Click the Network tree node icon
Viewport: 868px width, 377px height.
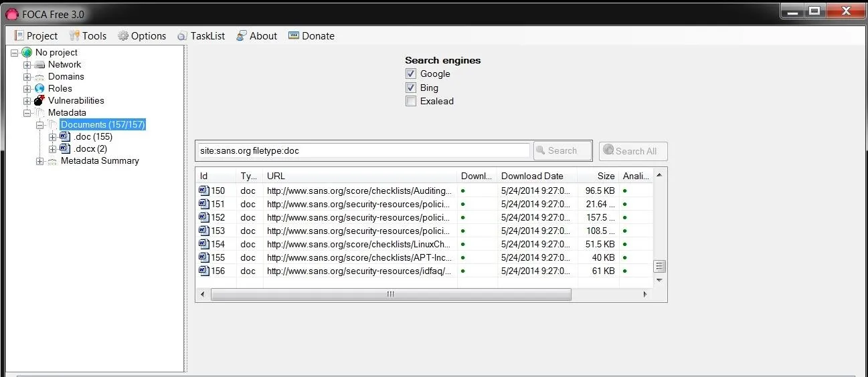(39, 65)
